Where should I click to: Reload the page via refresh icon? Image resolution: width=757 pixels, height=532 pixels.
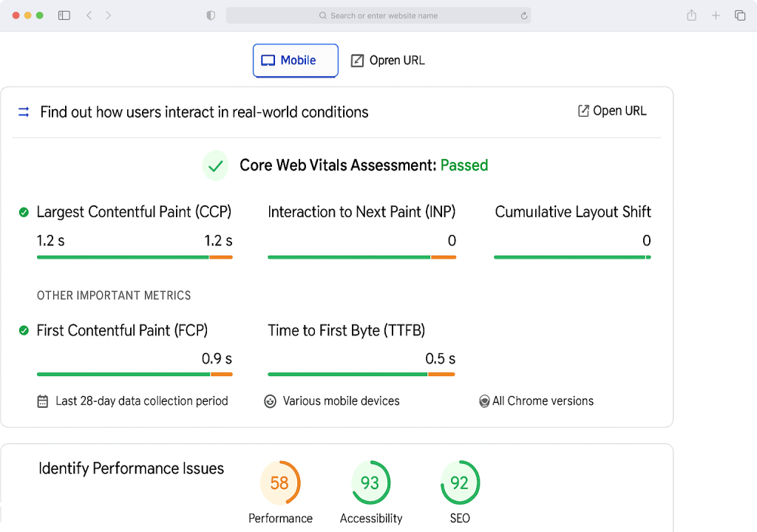pos(524,16)
